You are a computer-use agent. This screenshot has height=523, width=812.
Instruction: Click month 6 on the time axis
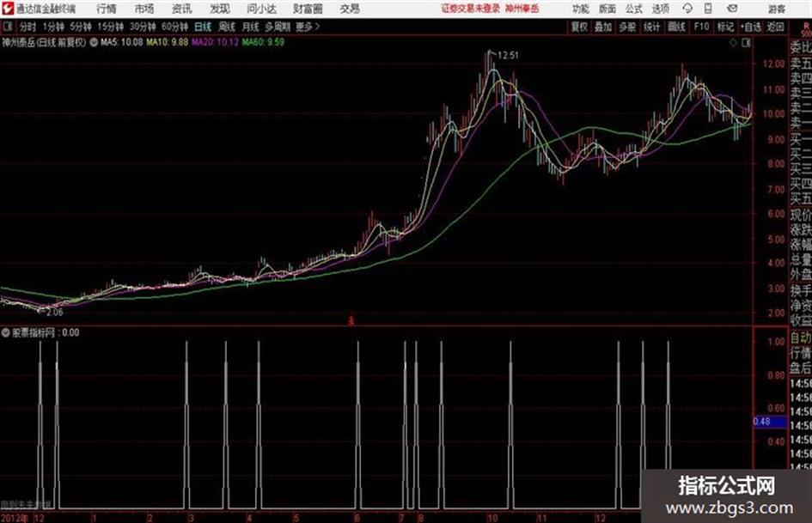357,518
